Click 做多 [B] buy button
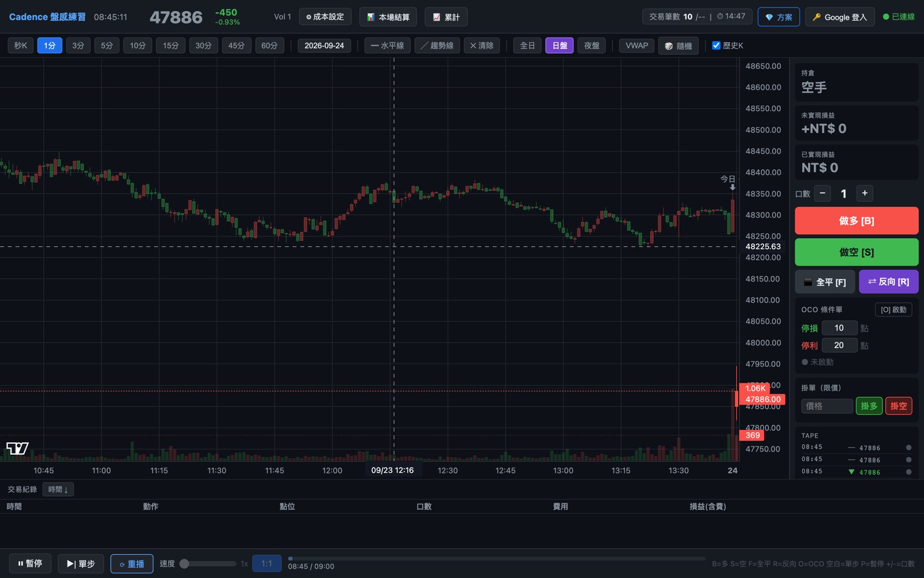Image resolution: width=924 pixels, height=578 pixels. pyautogui.click(x=856, y=221)
